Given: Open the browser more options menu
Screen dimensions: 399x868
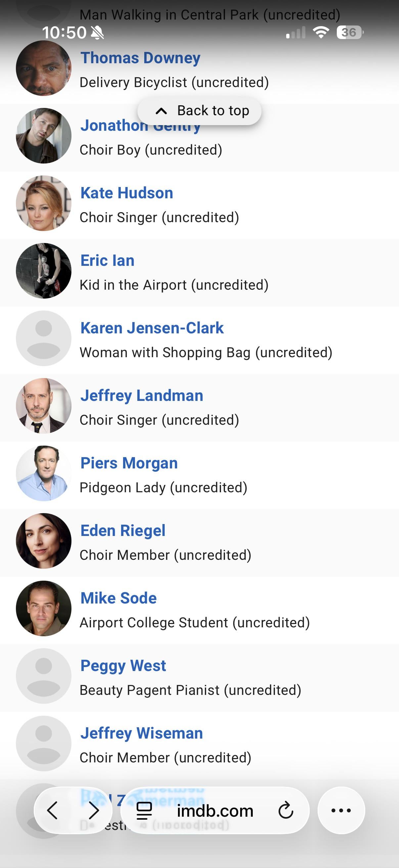Looking at the screenshot, I should tap(341, 810).
